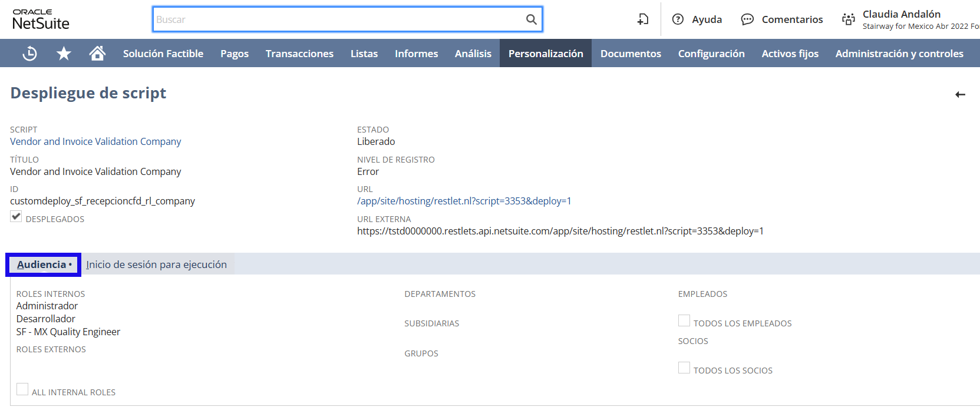Go to Home via house icon
Screen dimensions: 980x410
tap(97, 54)
